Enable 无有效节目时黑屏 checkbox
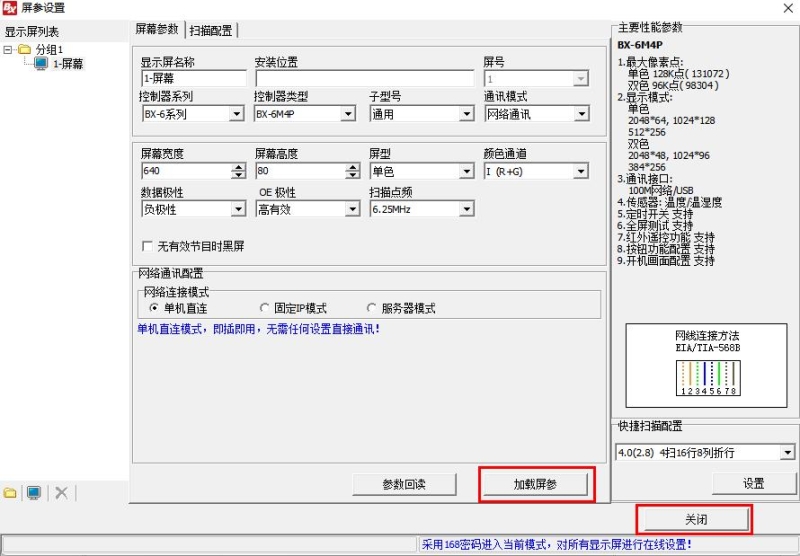This screenshot has height=556, width=800. [x=147, y=246]
